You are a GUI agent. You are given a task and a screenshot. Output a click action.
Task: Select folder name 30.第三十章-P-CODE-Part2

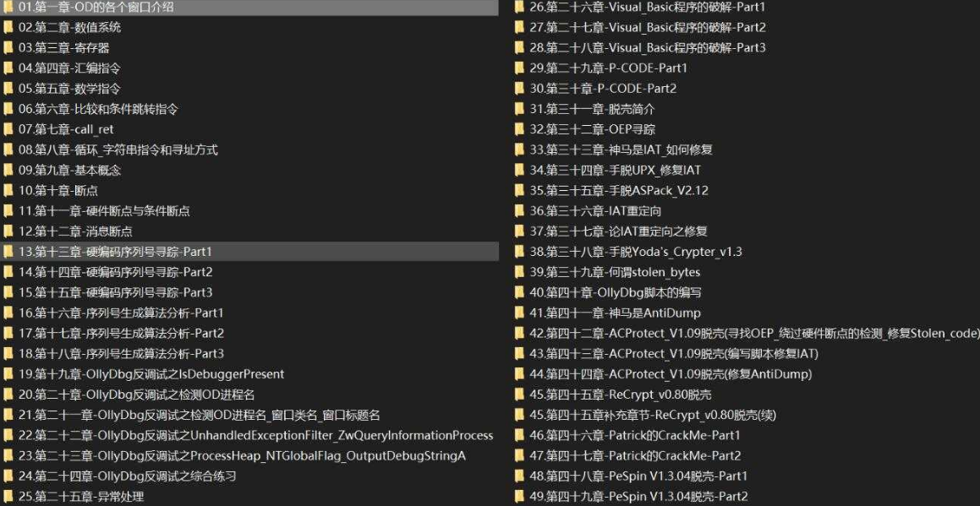click(603, 89)
